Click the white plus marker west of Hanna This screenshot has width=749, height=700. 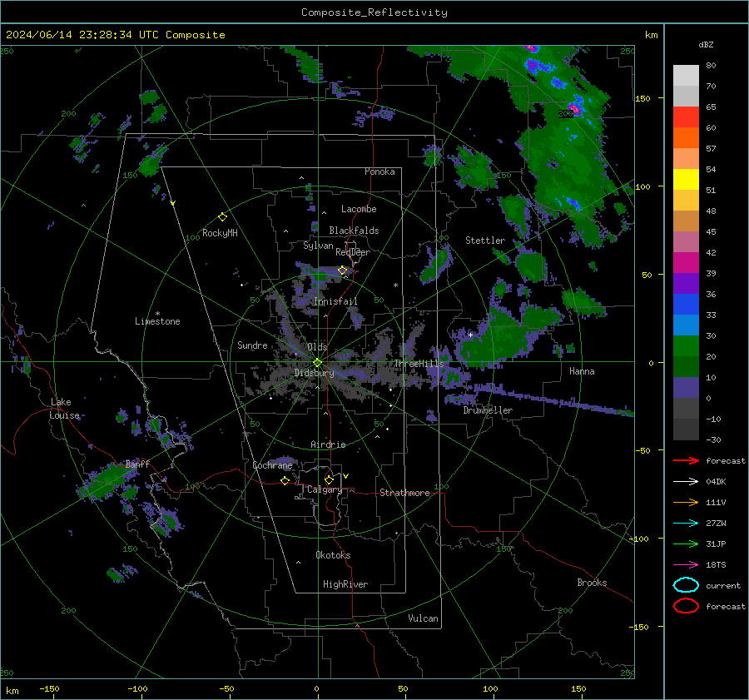(470, 335)
